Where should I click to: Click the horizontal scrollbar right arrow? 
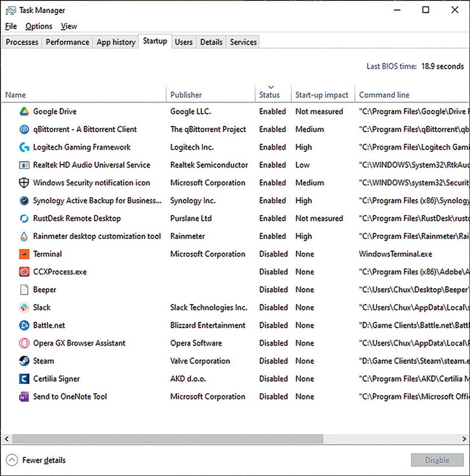tap(464, 439)
